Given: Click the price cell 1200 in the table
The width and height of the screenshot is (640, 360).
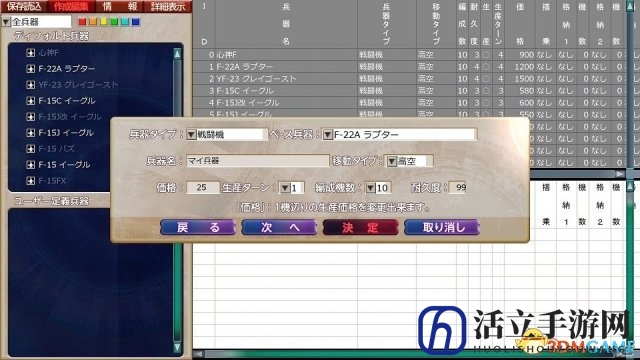Looking at the screenshot, I should [524, 67].
